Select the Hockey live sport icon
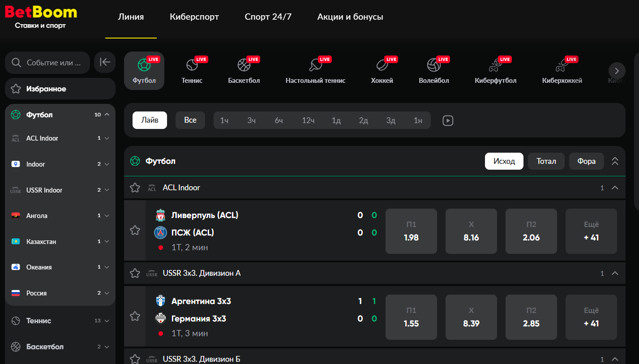 click(x=382, y=71)
